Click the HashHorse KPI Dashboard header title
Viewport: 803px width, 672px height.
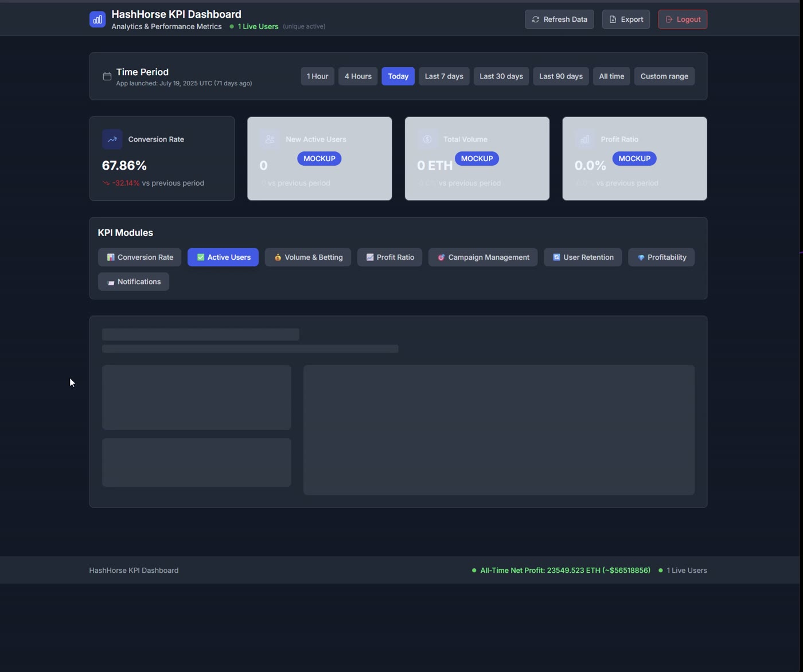(x=176, y=14)
